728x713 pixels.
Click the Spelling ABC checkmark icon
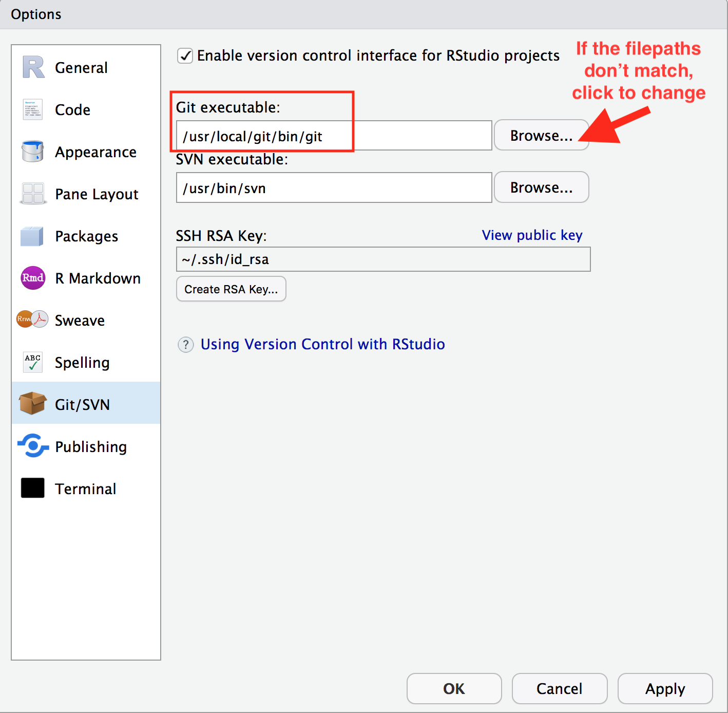[33, 362]
